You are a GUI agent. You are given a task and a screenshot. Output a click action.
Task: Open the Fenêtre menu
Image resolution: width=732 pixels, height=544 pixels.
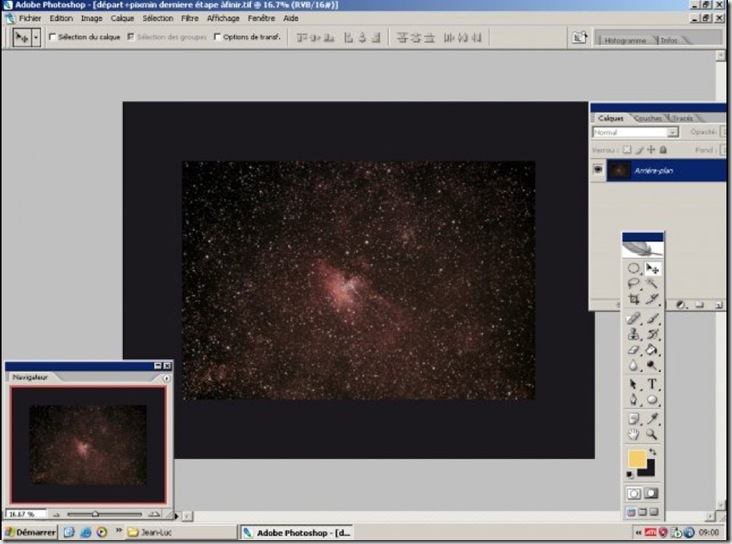coord(261,18)
